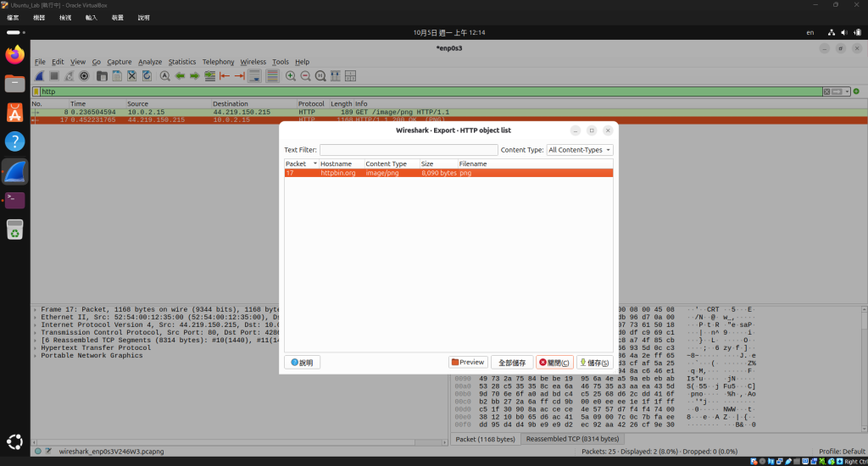This screenshot has height=466, width=868.
Task: Jump to the last packet icon
Action: [x=240, y=75]
